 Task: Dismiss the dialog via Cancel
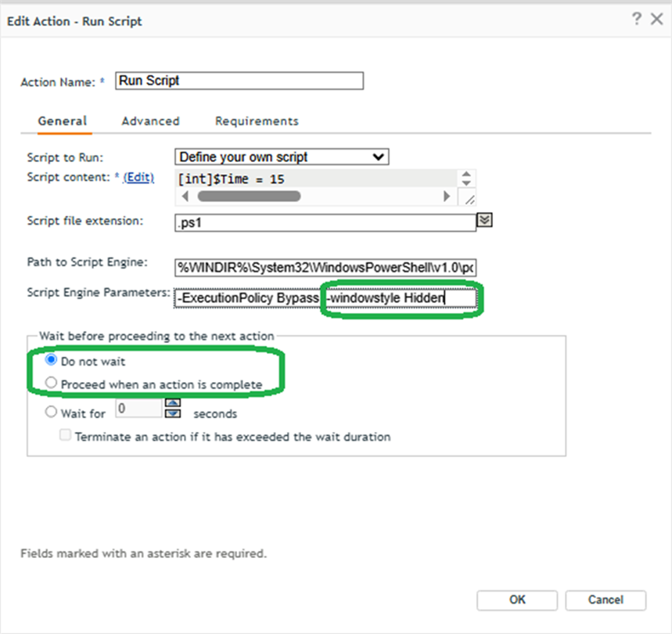[x=606, y=600]
